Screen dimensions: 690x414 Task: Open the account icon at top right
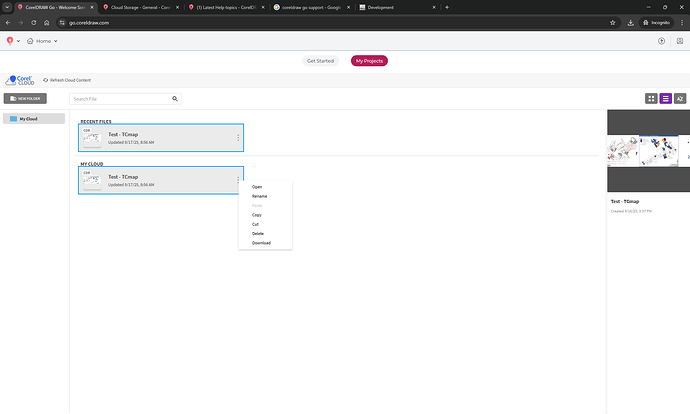(680, 41)
